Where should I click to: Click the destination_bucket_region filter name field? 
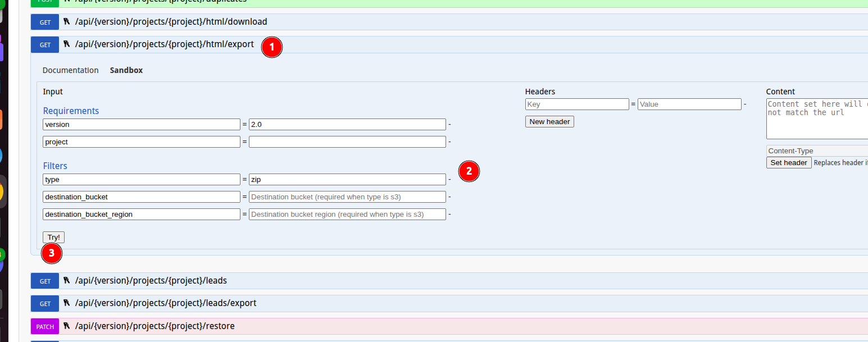[x=142, y=215]
